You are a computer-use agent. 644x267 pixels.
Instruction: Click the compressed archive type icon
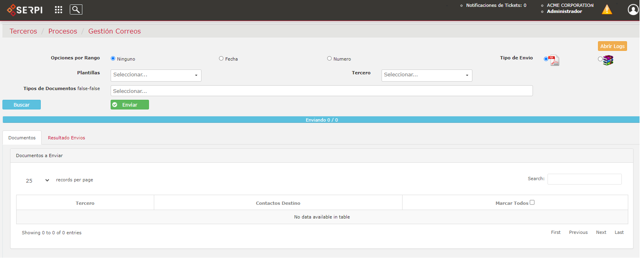[x=608, y=60]
